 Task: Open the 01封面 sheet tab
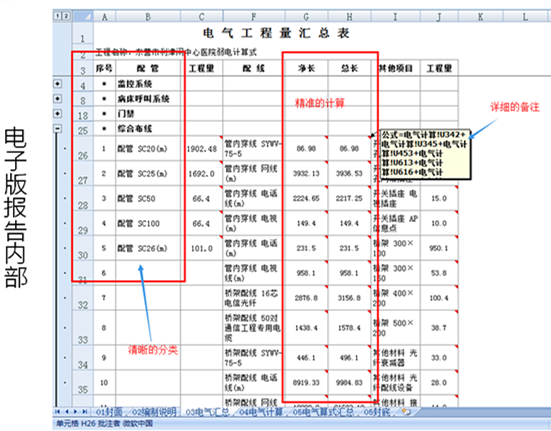pos(109,412)
